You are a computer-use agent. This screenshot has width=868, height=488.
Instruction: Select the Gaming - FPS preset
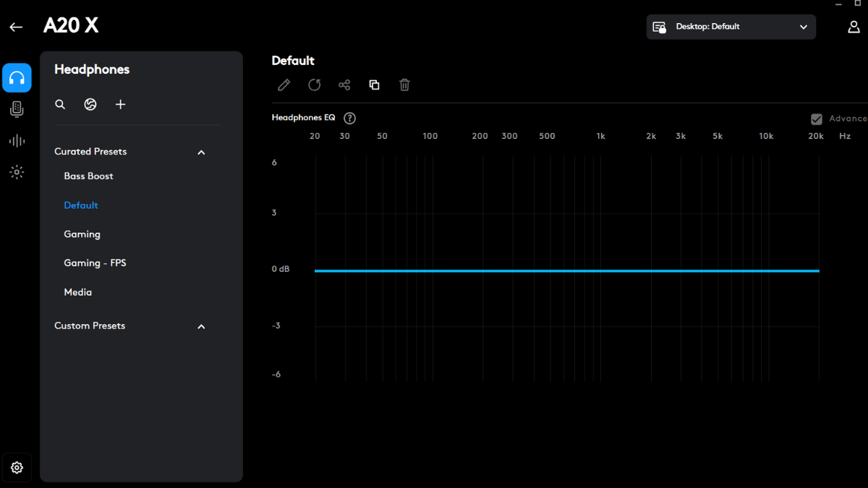pyautogui.click(x=95, y=263)
